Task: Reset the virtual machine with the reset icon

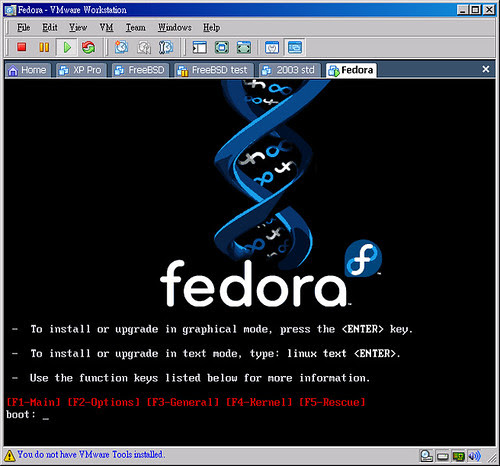Action: tap(88, 47)
